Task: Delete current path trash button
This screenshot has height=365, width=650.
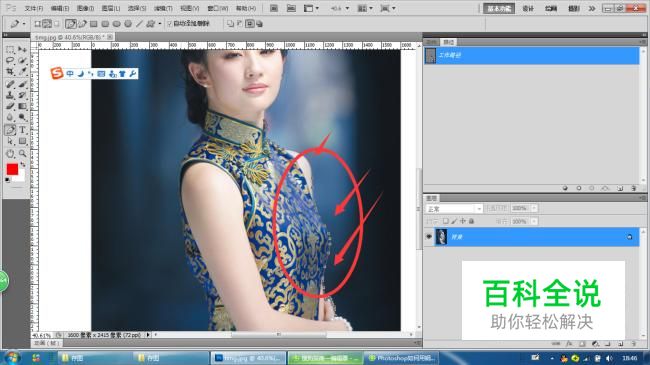Action: pyautogui.click(x=633, y=188)
